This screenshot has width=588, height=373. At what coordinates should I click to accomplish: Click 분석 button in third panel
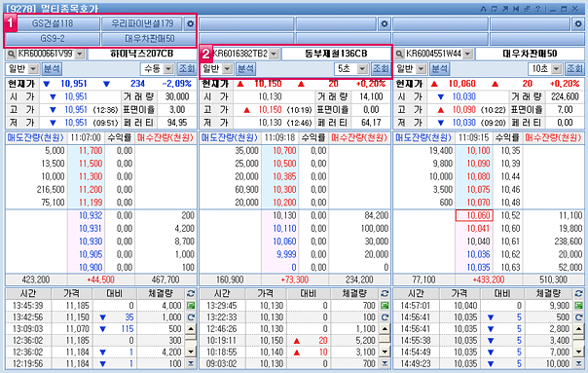(439, 69)
